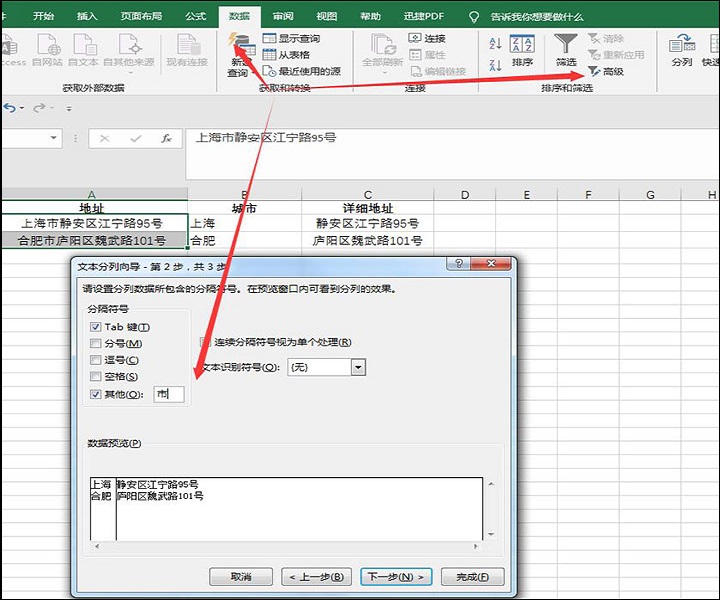
Task: Click 从表格 (From Table)
Action: click(286, 55)
